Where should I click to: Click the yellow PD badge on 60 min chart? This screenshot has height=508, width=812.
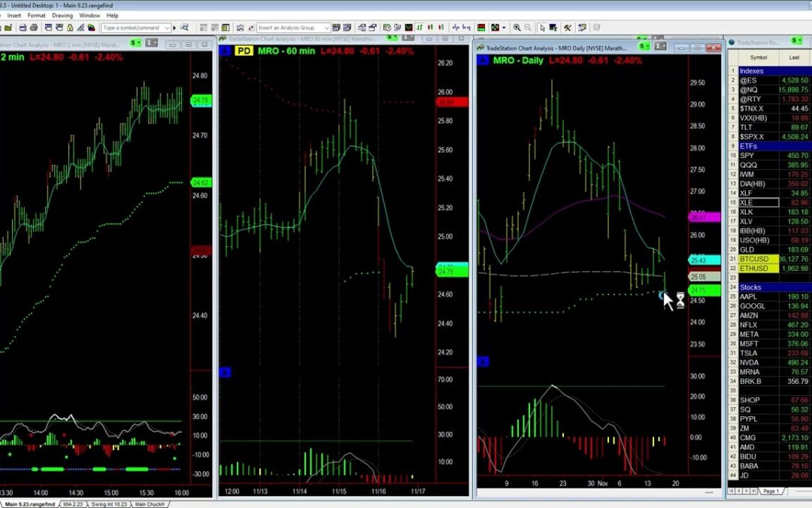pos(244,51)
